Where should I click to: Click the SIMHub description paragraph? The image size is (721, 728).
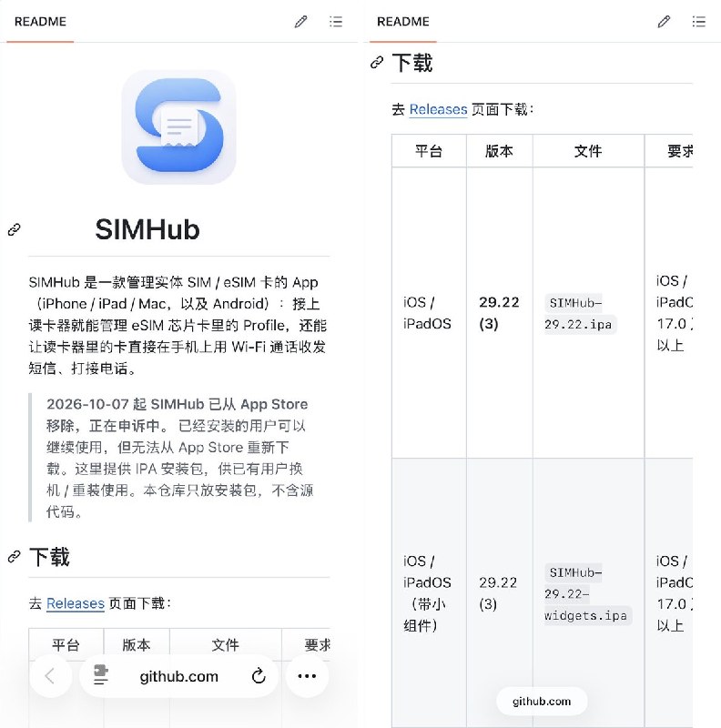tap(178, 325)
